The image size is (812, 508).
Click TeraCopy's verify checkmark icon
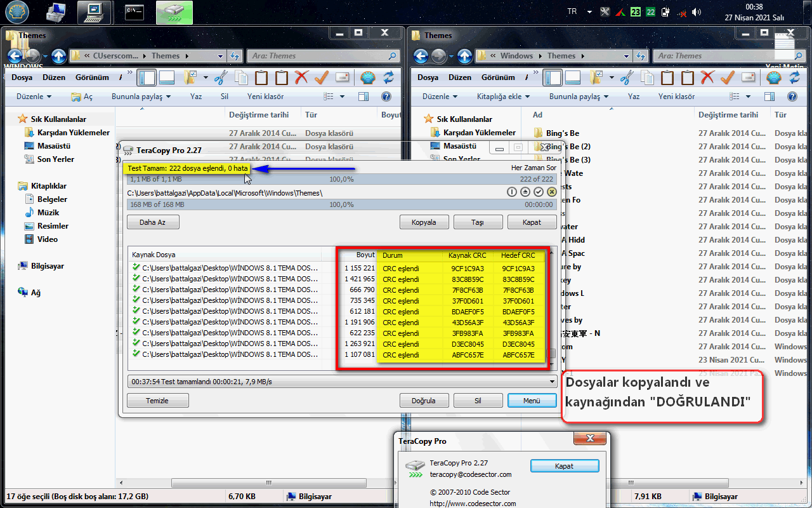click(x=539, y=192)
